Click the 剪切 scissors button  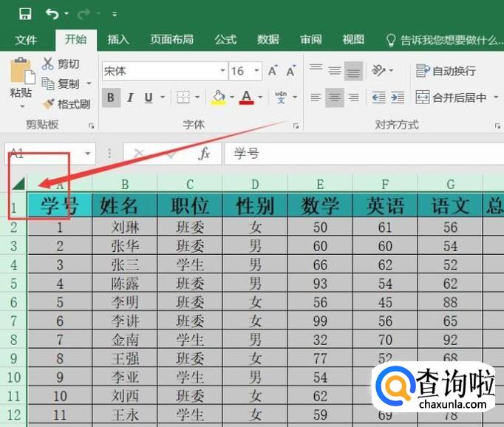pyautogui.click(x=61, y=64)
